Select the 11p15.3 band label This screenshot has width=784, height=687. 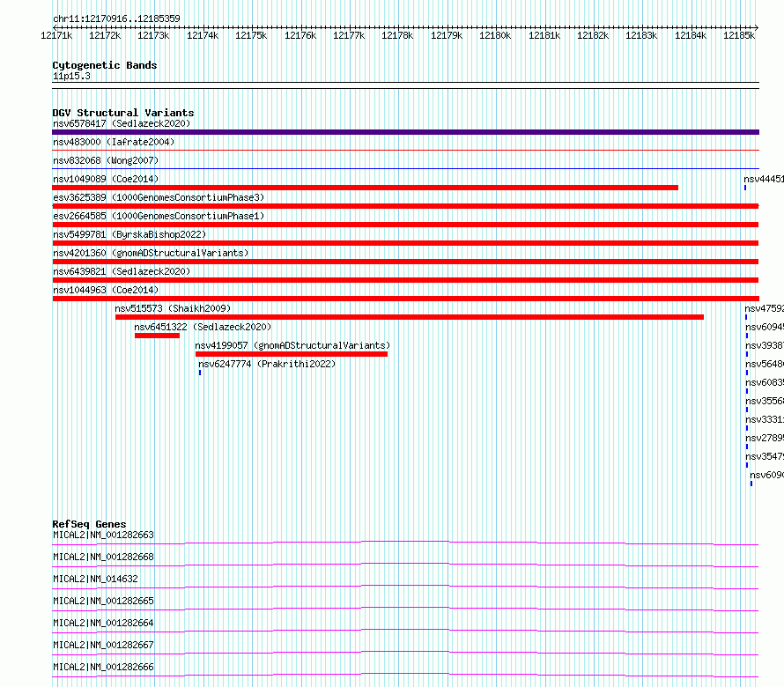(71, 76)
